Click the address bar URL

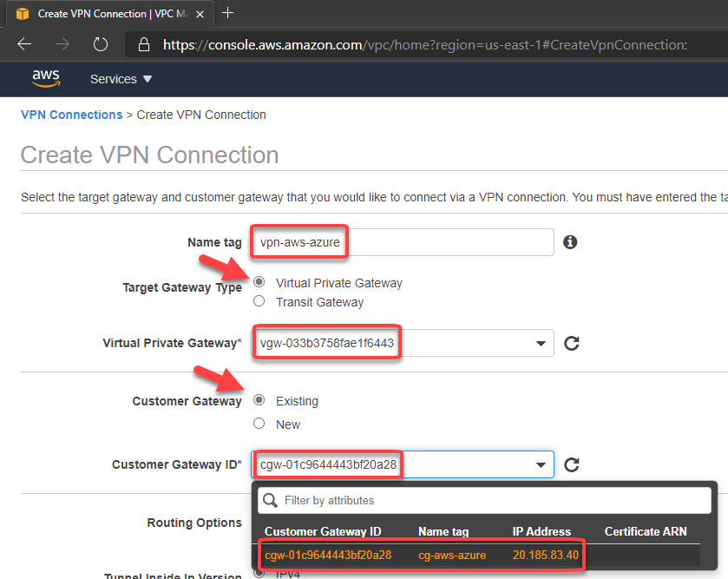(425, 44)
